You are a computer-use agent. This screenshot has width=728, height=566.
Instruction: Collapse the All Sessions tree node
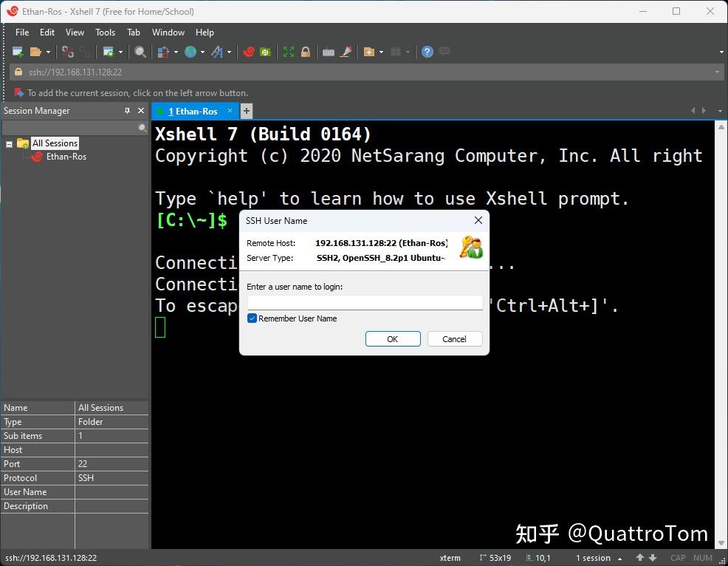pyautogui.click(x=9, y=144)
